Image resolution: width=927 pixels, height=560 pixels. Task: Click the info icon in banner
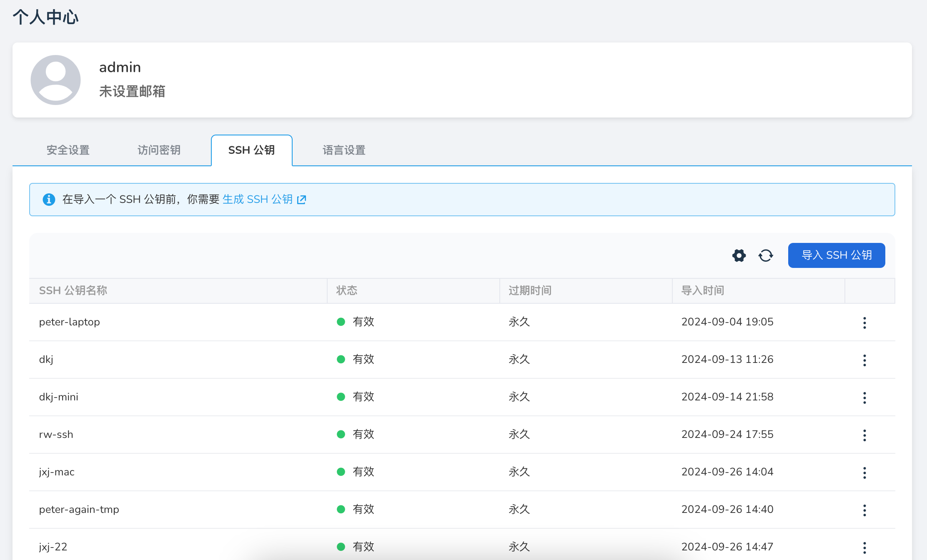click(x=49, y=200)
